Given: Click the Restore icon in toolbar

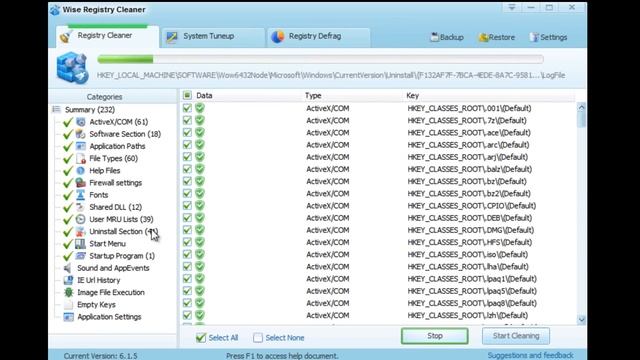Looking at the screenshot, I should 483,37.
